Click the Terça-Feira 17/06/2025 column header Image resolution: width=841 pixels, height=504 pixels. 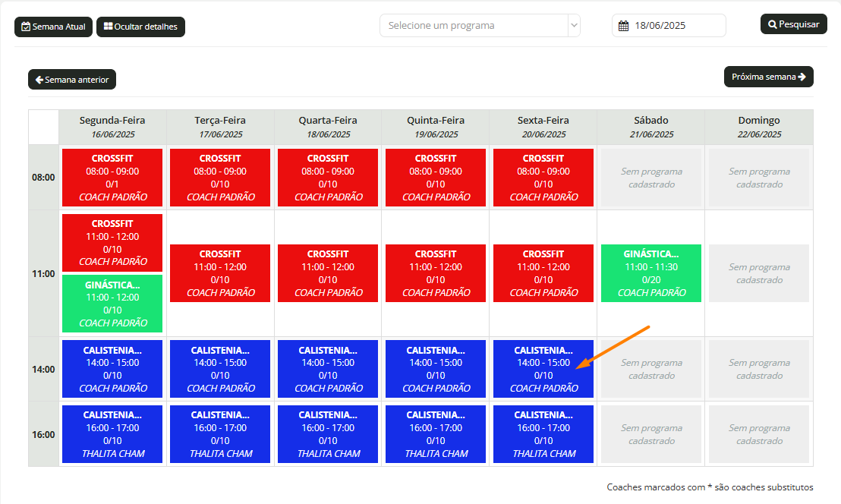point(220,127)
